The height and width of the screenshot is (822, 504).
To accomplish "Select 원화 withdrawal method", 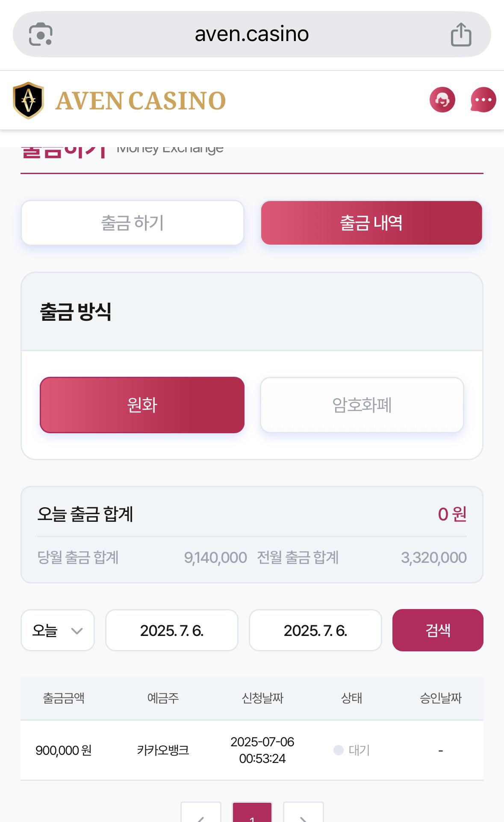I will tap(142, 405).
